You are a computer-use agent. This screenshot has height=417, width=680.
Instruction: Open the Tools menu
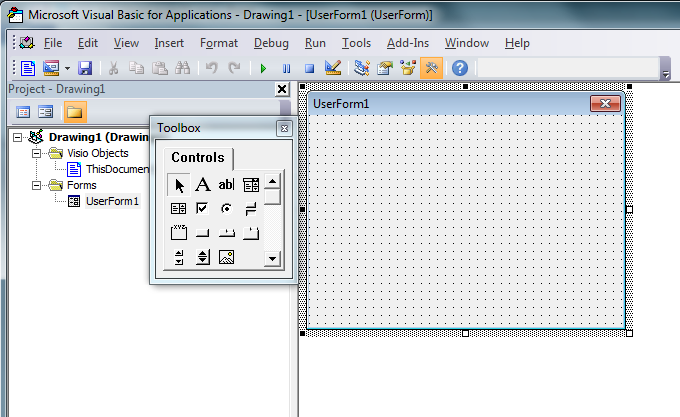356,43
